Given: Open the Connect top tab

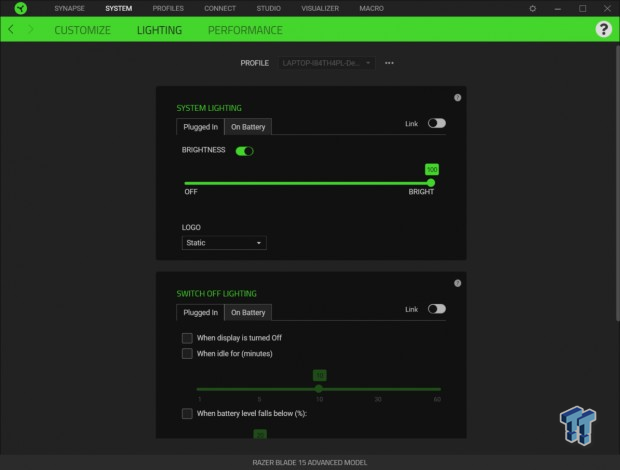Looking at the screenshot, I should (220, 8).
